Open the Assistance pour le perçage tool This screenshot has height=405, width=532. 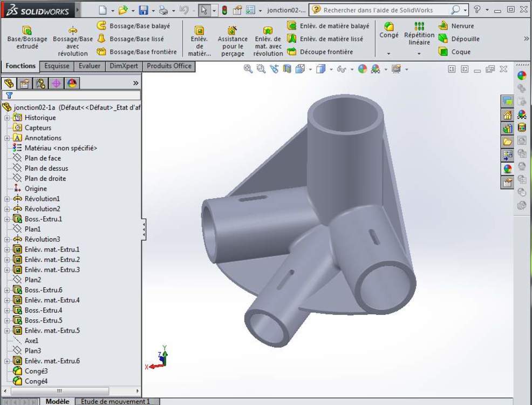tap(233, 41)
